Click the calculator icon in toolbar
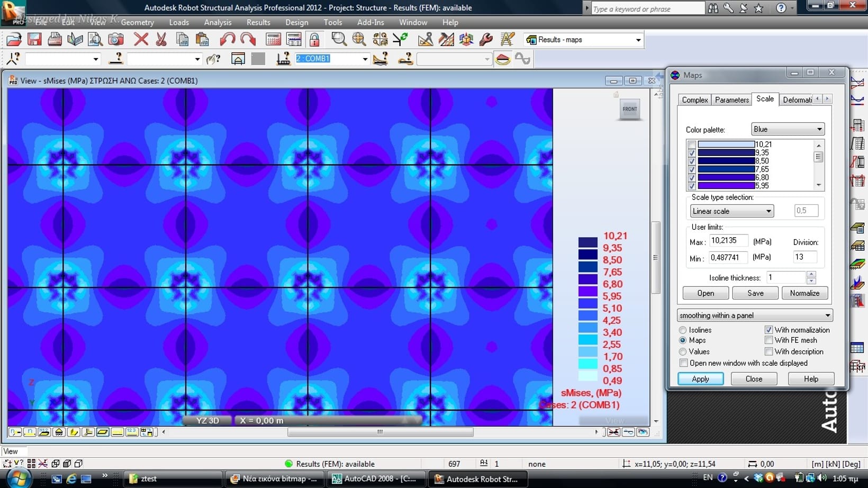868x488 pixels. point(273,40)
